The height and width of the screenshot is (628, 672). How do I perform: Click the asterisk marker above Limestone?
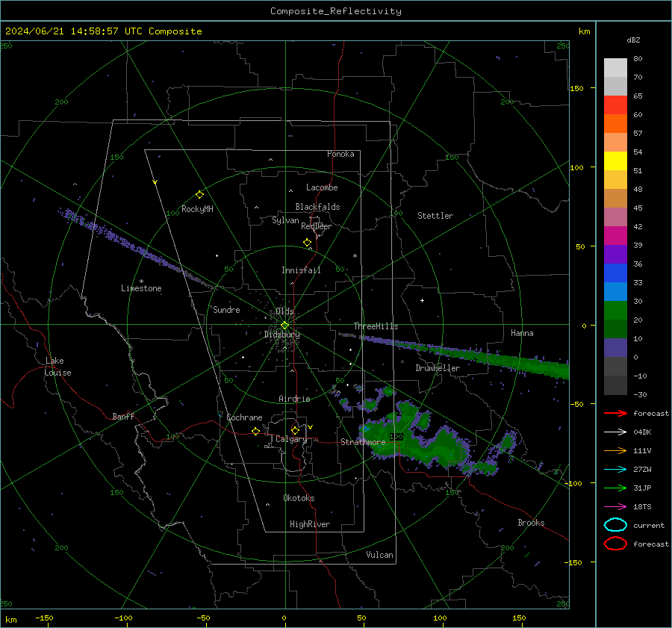[x=141, y=282]
